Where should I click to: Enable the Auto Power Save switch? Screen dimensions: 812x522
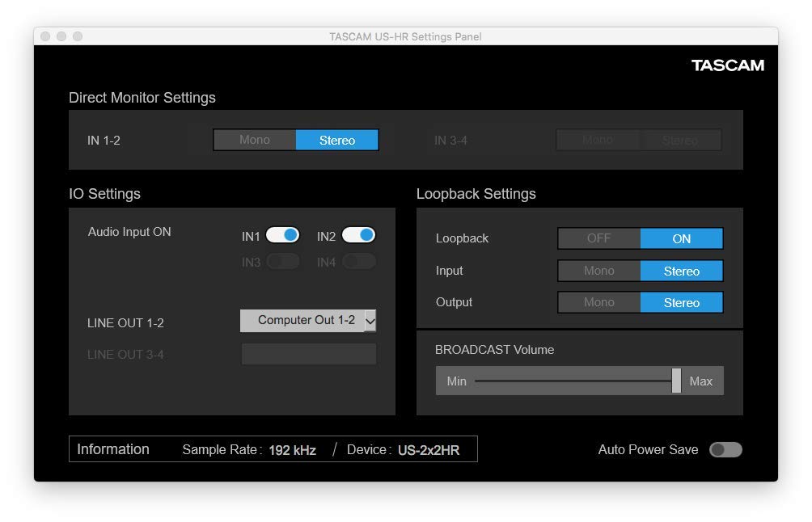coord(725,450)
